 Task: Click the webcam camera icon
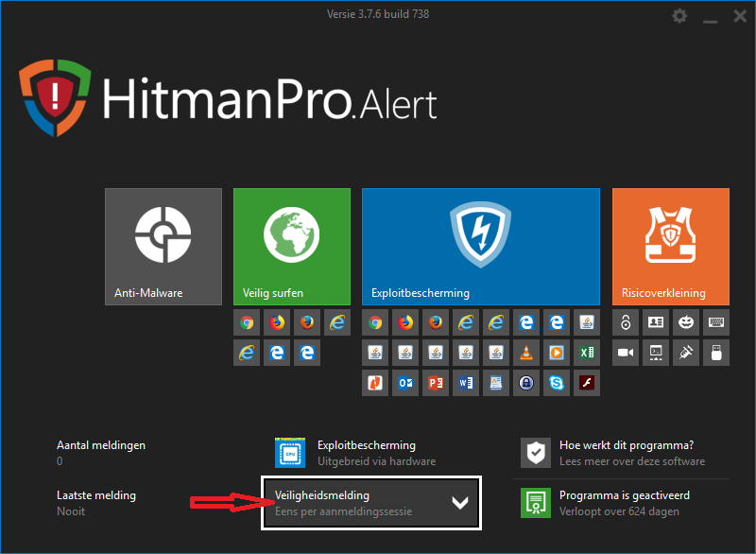tap(626, 353)
